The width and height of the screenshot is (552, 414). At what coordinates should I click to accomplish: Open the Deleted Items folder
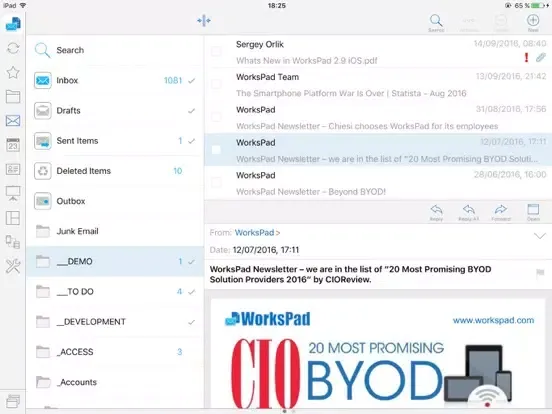tap(115, 171)
